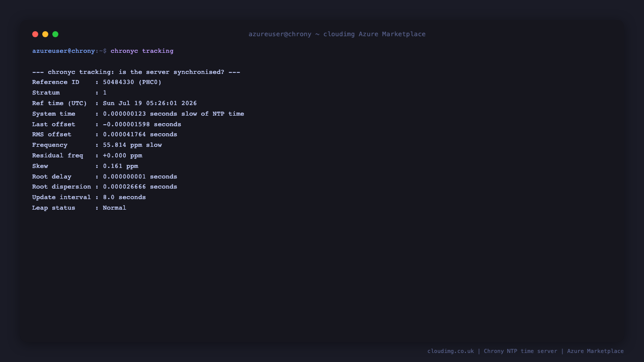Click the red close window dot
The height and width of the screenshot is (362, 644).
pyautogui.click(x=35, y=34)
